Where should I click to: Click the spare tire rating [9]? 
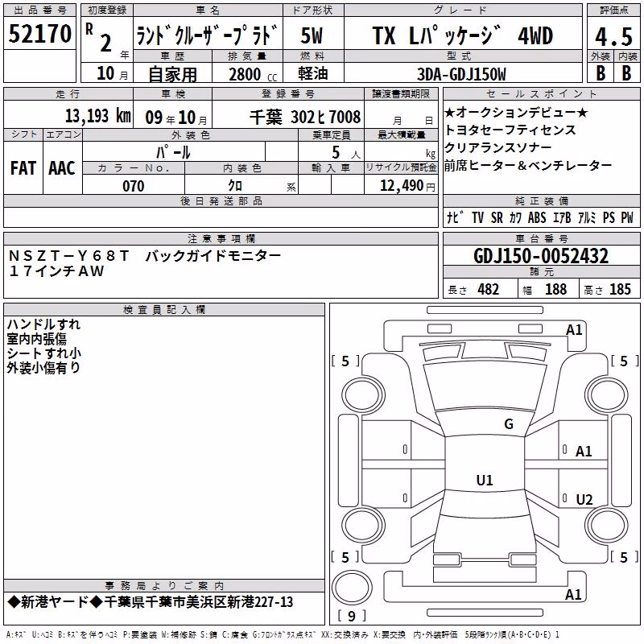tap(352, 616)
